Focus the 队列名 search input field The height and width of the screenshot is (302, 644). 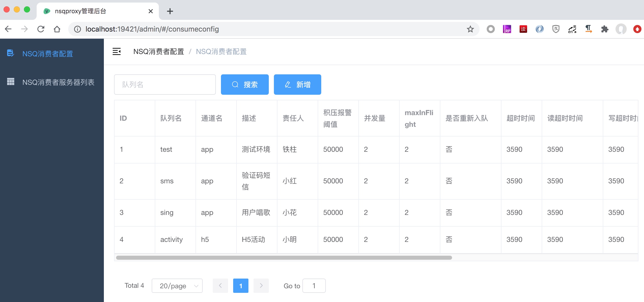coord(165,85)
